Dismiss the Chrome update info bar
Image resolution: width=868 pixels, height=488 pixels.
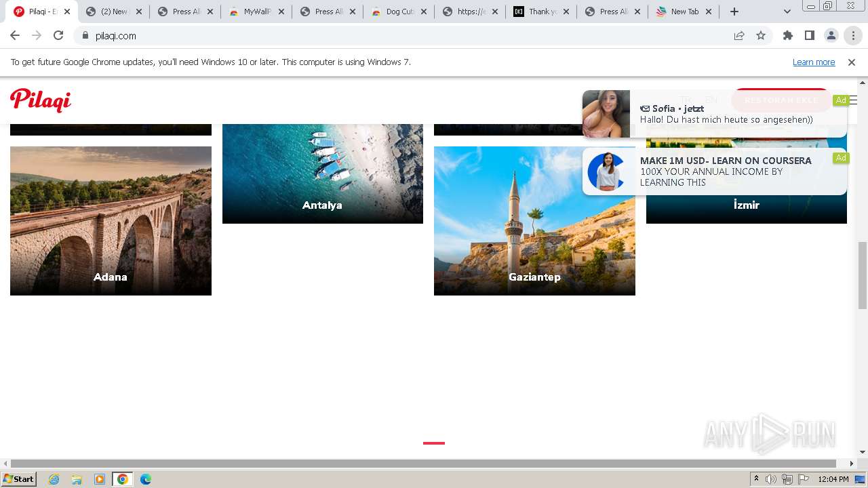(852, 62)
